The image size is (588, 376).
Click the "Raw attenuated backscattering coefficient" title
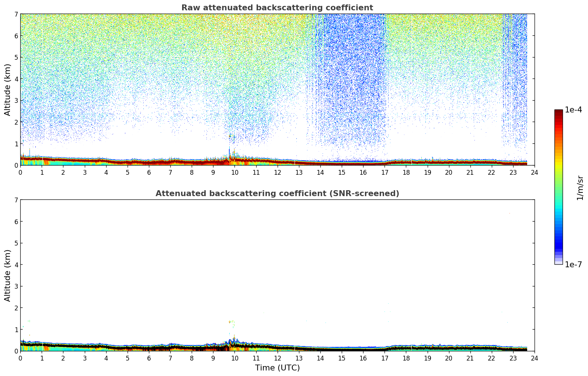point(277,8)
